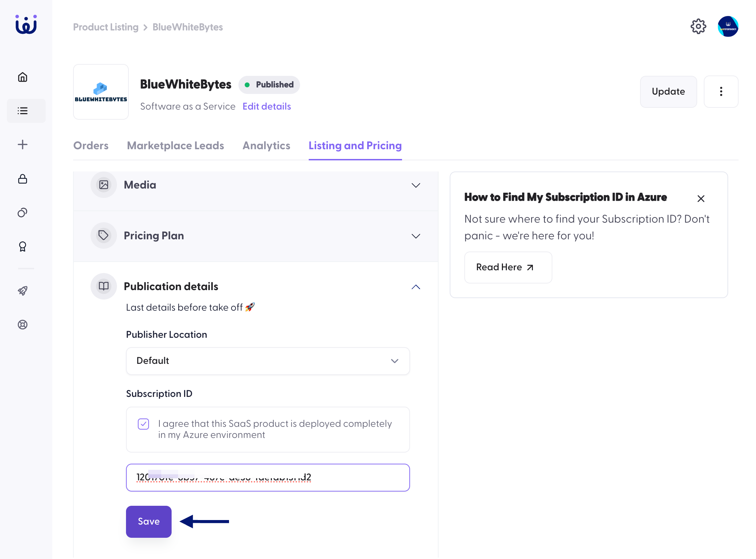
Task: Click the Publication details book icon
Action: (104, 286)
